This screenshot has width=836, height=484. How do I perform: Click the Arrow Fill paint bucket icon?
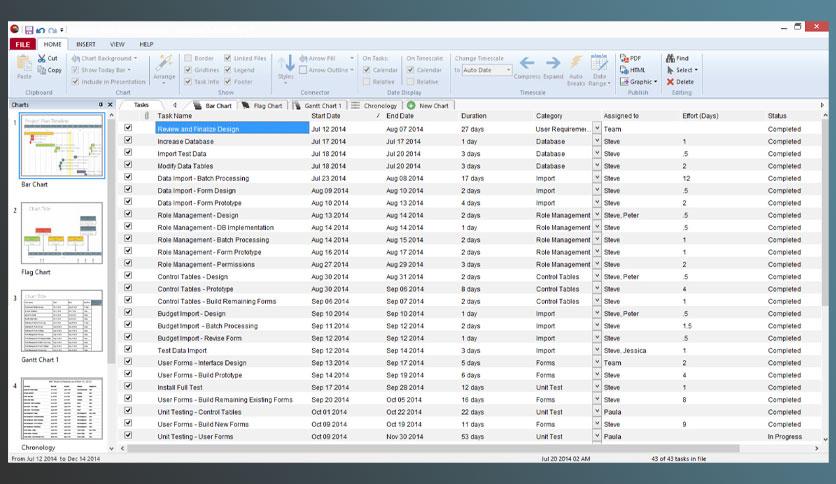click(303, 58)
